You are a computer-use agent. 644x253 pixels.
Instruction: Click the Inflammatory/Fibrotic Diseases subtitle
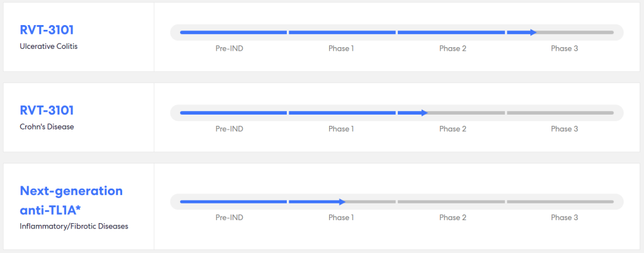74,226
